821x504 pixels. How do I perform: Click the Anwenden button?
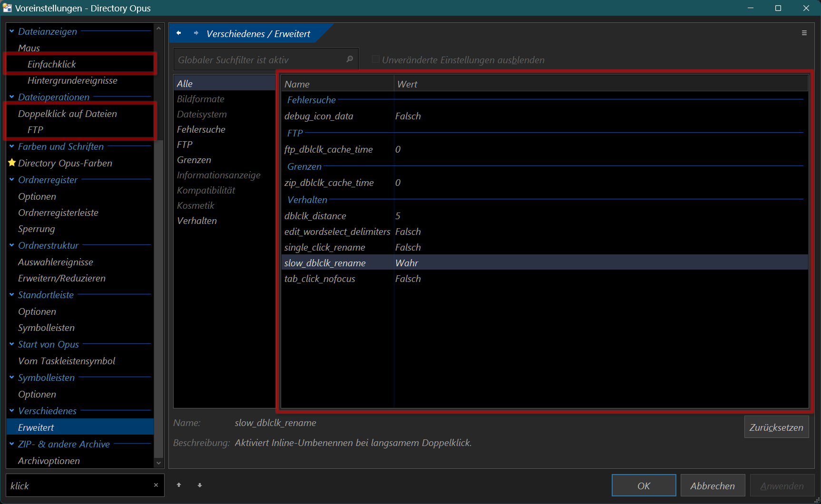(x=782, y=485)
